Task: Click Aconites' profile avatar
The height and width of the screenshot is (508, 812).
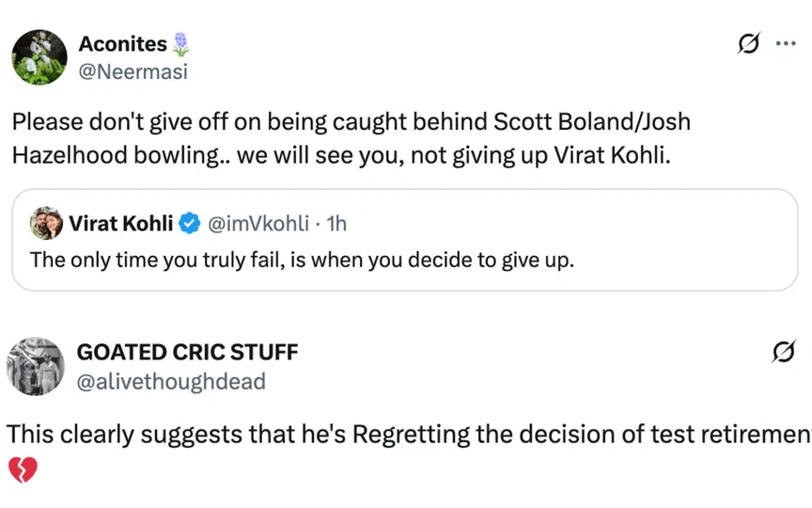Action: [39, 56]
